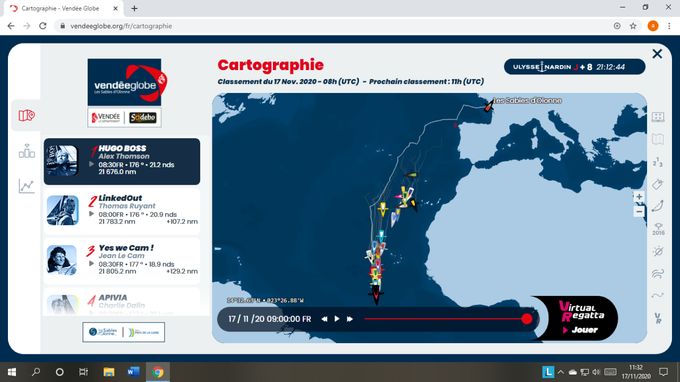Play the race timeline animation

click(x=337, y=319)
